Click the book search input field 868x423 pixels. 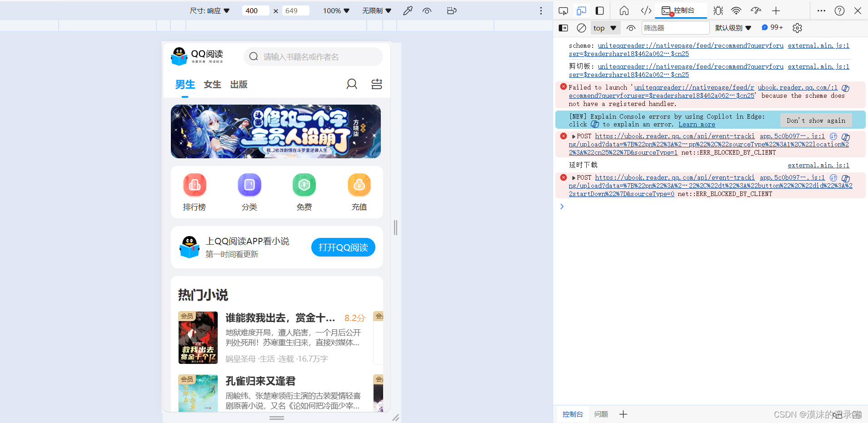coord(313,56)
